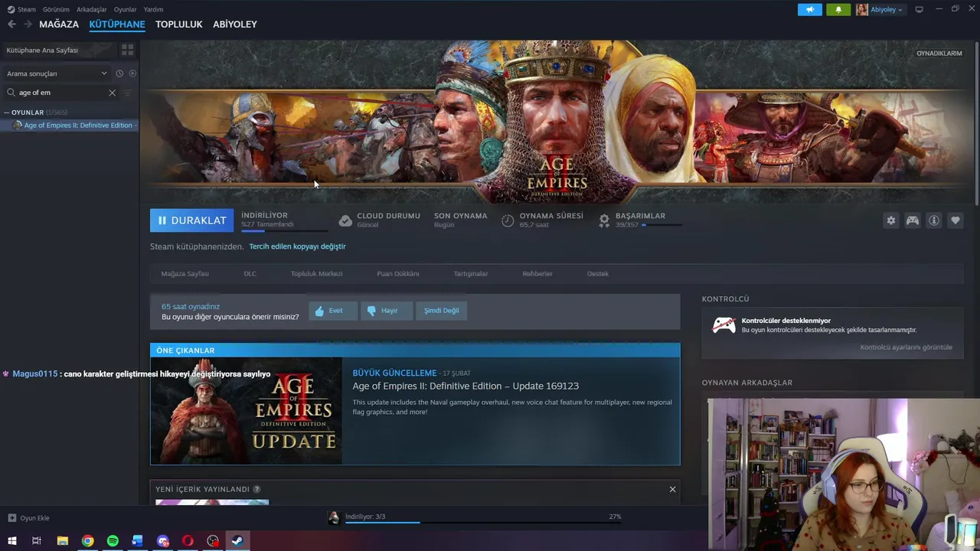The width and height of the screenshot is (980, 551).
Task: Open controller layout icon
Action: pyautogui.click(x=913, y=220)
